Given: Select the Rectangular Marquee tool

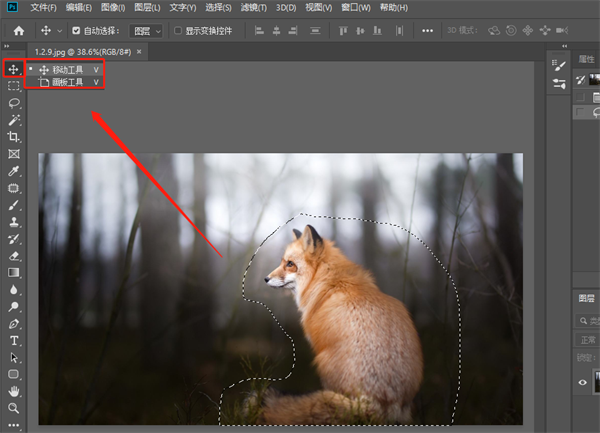Looking at the screenshot, I should 14,86.
